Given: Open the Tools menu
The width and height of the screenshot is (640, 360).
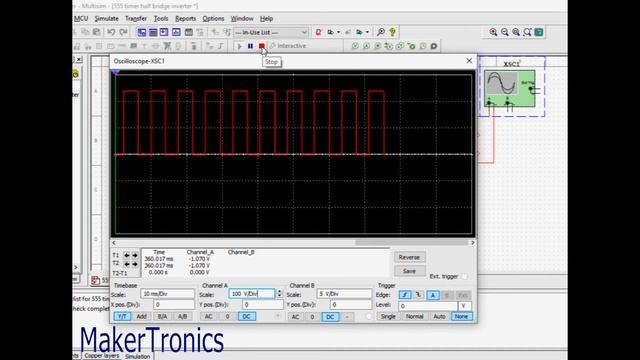Looking at the screenshot, I should point(161,19).
